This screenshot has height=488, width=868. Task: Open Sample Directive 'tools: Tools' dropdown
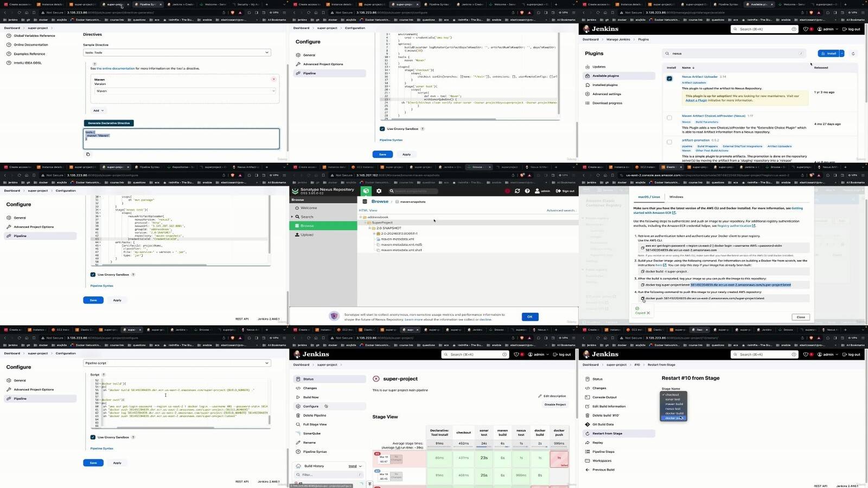[x=177, y=53]
